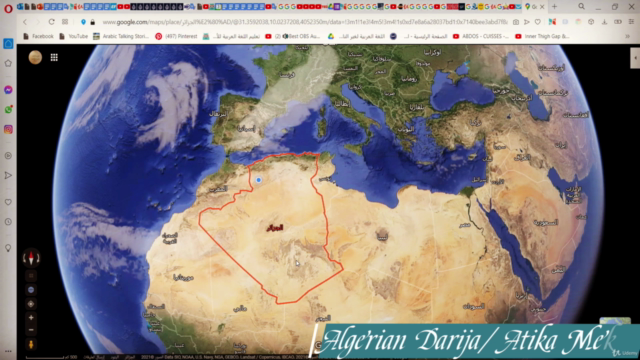
Task: Expand the side panel arrow at right edge
Action: pos(635,58)
